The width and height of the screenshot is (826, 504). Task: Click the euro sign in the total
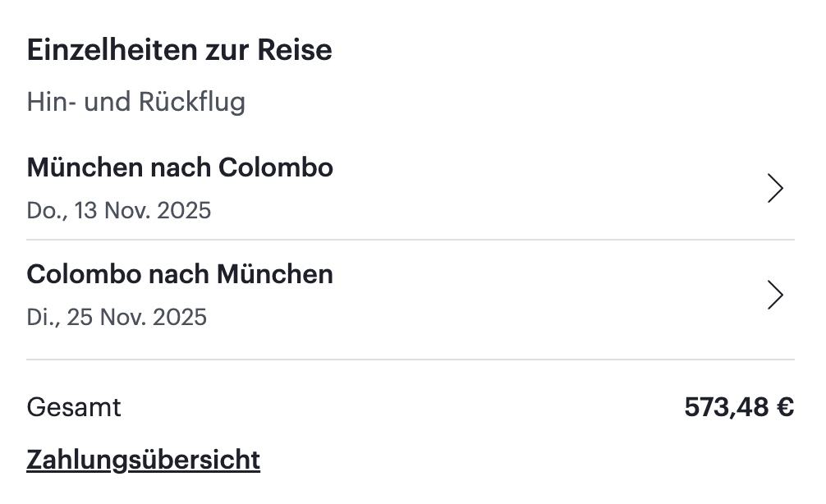tap(786, 407)
